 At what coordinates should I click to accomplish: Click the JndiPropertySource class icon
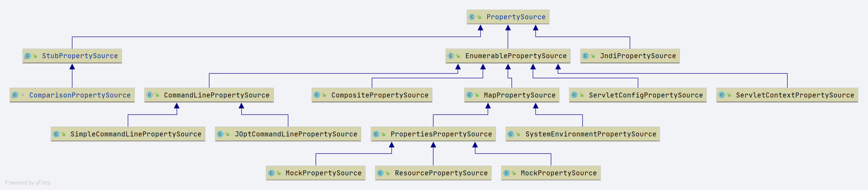pos(585,56)
